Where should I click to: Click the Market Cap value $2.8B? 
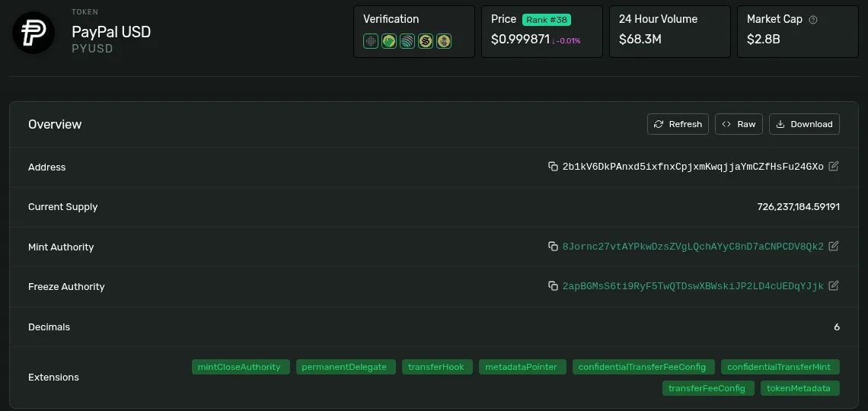(x=764, y=40)
